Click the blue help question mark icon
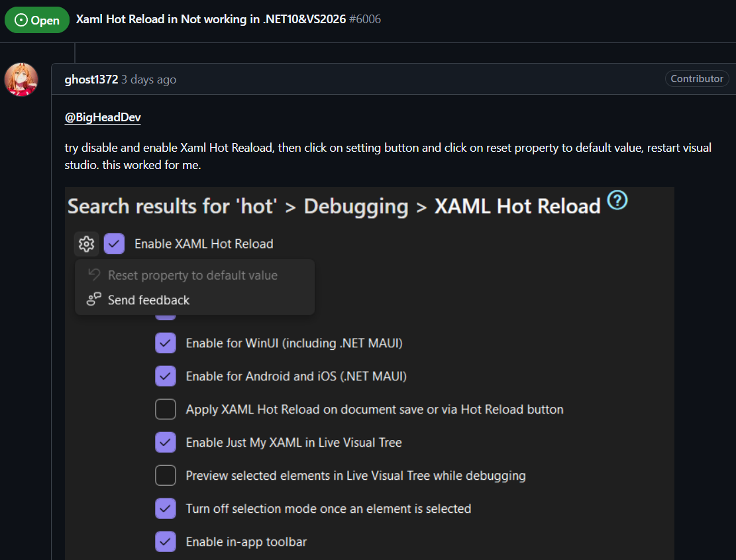This screenshot has height=560, width=736. pos(617,200)
